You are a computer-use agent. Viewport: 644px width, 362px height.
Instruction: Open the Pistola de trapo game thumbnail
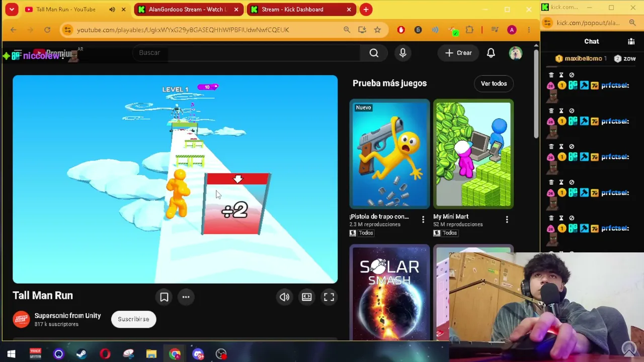point(390,154)
